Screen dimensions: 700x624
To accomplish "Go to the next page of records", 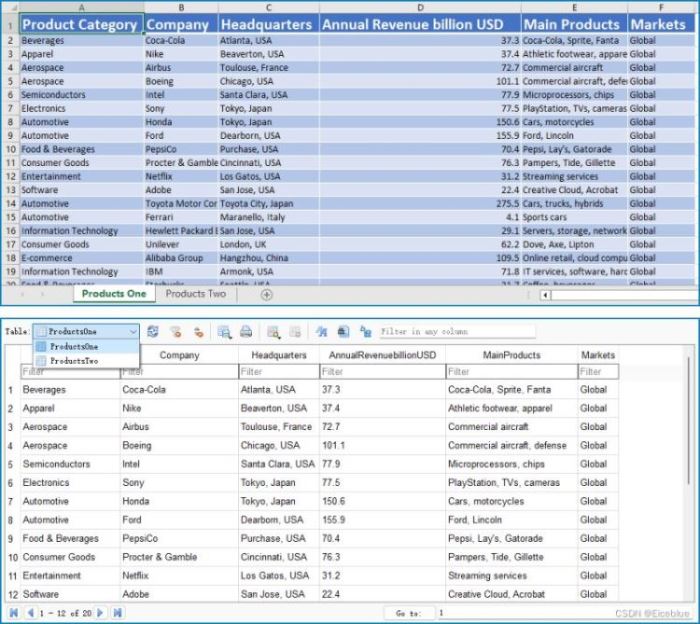I will click(100, 612).
